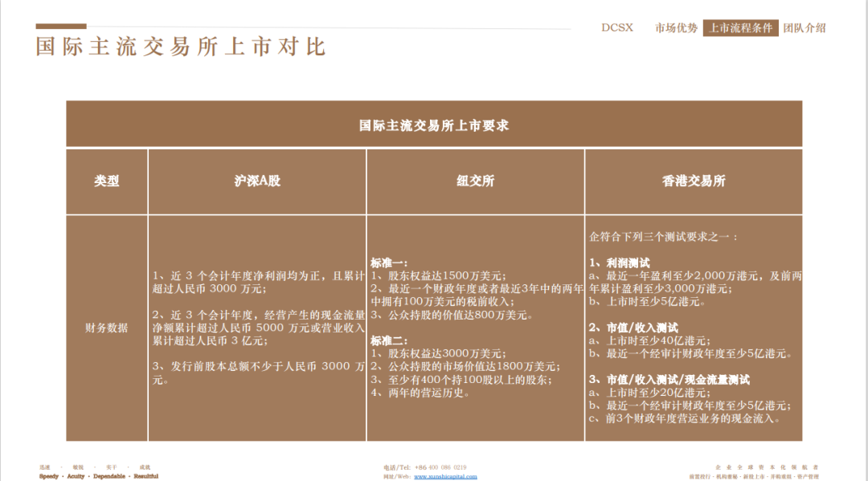Click the 沪深A股 column header

[257, 181]
